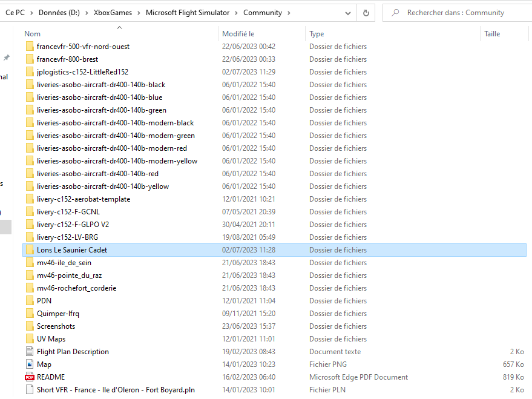Viewport: 532px width, 399px height.
Task: Expand the chevron after 'Données (D:)'
Action: pyautogui.click(x=87, y=13)
